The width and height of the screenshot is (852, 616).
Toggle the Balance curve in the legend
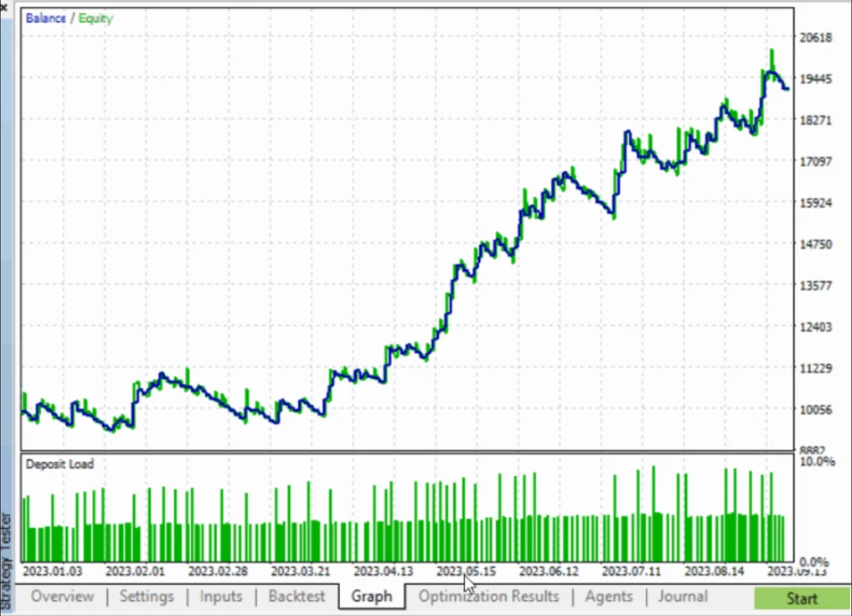coord(45,17)
